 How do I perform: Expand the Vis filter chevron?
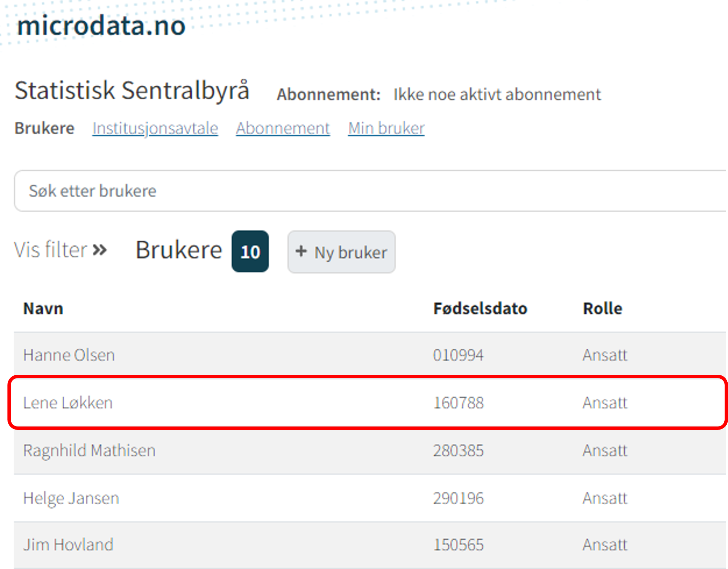click(100, 250)
